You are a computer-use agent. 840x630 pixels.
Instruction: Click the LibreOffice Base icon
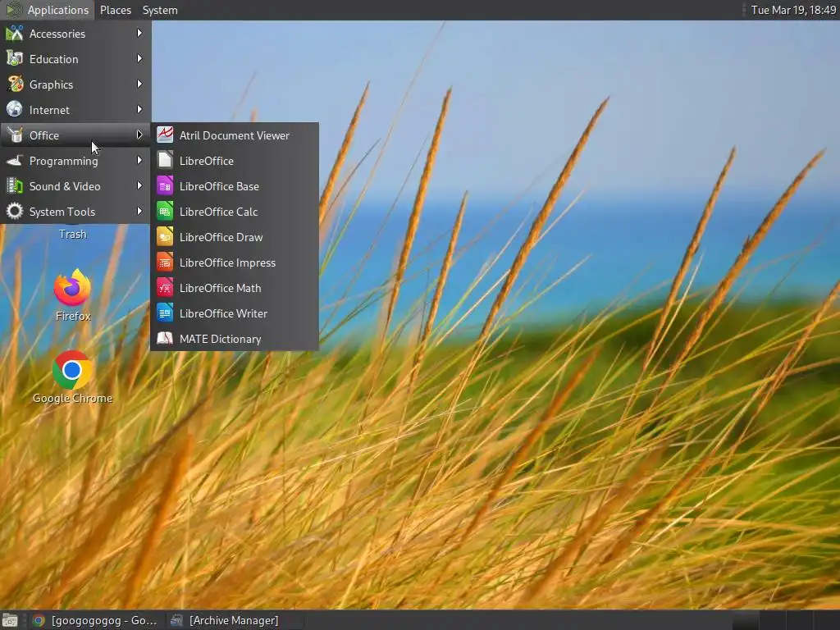coord(165,186)
